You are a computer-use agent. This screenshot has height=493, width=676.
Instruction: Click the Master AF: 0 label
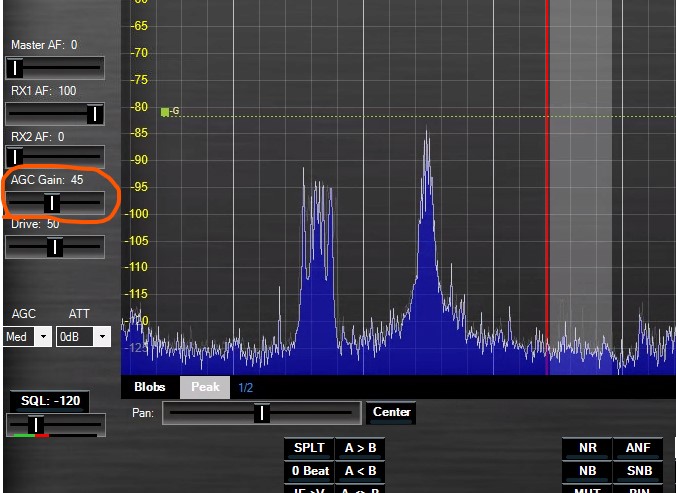click(44, 45)
